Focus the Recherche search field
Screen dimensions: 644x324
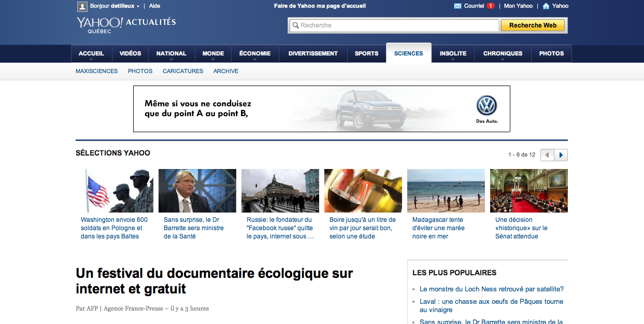[394, 25]
